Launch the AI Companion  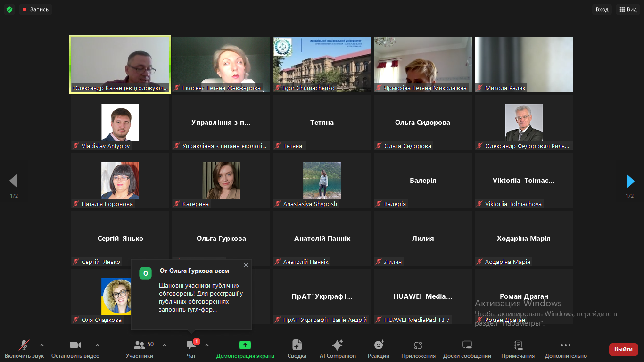click(338, 349)
